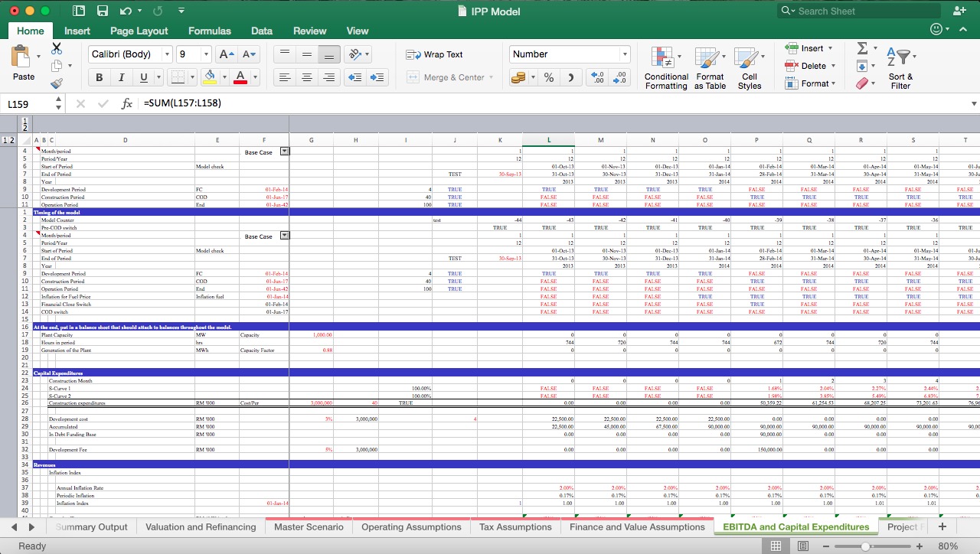
Task: Switch to the Formulas ribbon tab
Action: click(x=209, y=31)
